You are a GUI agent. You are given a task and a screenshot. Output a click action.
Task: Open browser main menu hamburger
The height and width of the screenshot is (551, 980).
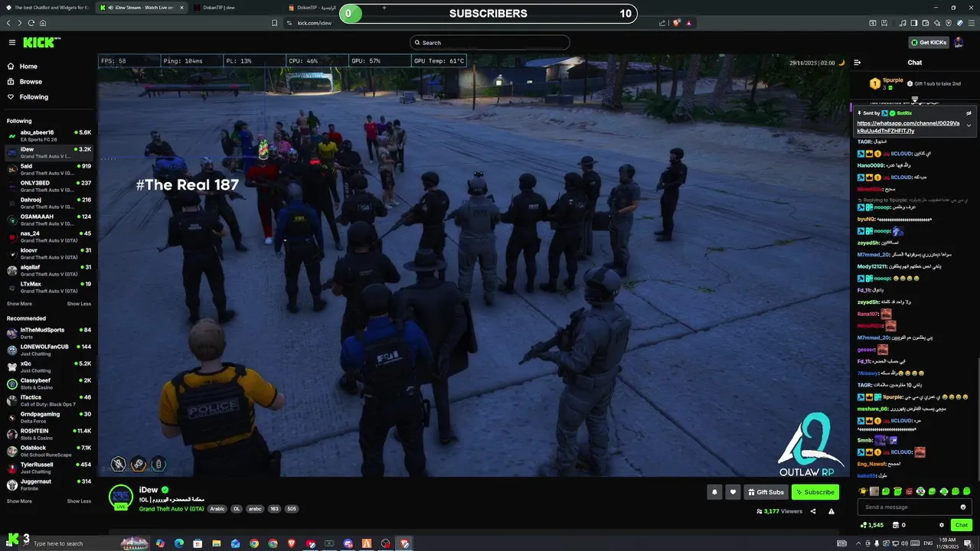(x=971, y=23)
